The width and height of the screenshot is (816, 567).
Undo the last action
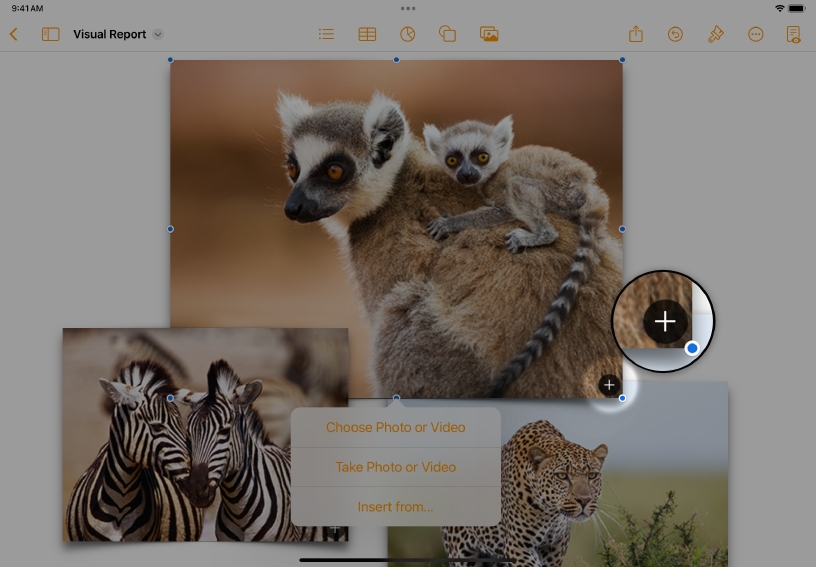675,34
